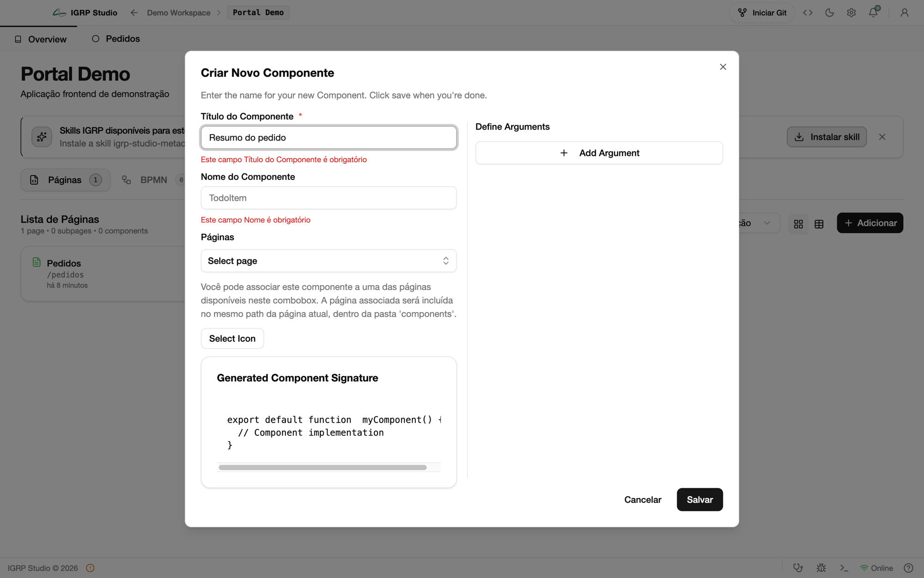Image resolution: width=924 pixels, height=578 pixels.
Task: Click the generated component signature code block
Action: (x=329, y=432)
